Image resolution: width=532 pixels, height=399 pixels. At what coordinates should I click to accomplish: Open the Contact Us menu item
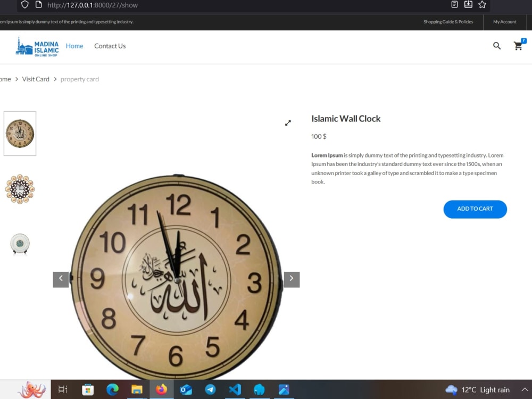pyautogui.click(x=110, y=46)
